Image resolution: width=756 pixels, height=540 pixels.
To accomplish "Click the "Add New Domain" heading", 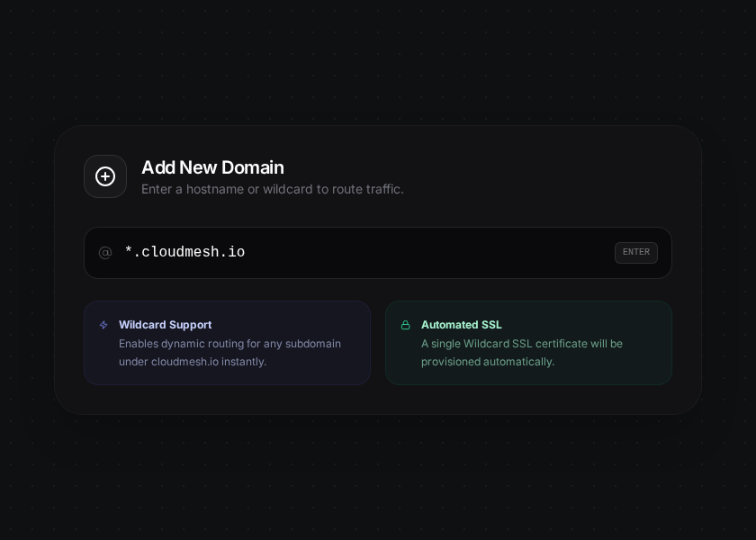I will [x=212, y=167].
